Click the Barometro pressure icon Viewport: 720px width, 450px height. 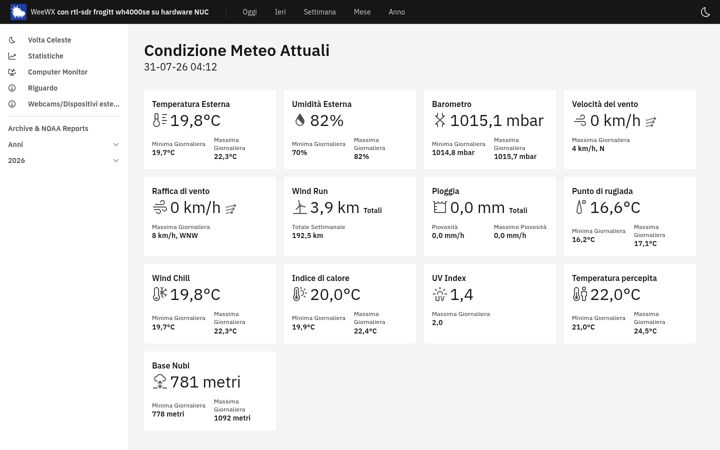(439, 120)
